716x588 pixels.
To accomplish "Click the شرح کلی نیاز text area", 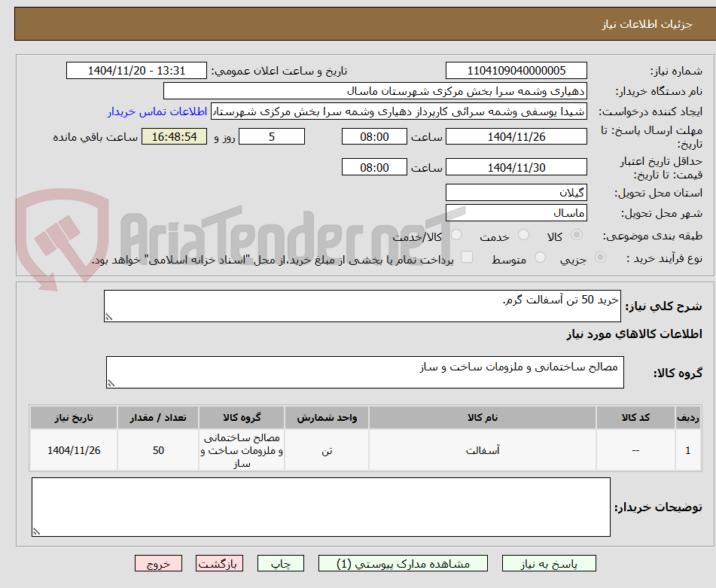I will pos(362,306).
